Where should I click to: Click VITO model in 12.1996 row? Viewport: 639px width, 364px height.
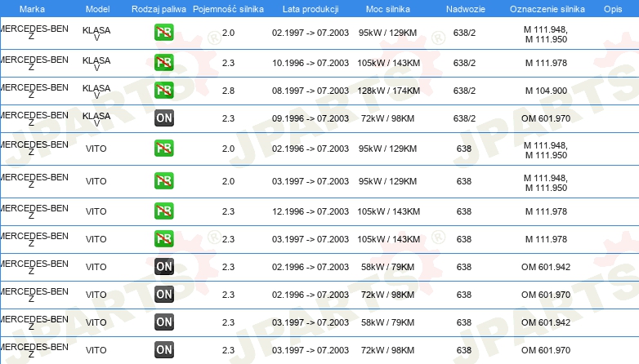pos(96,211)
